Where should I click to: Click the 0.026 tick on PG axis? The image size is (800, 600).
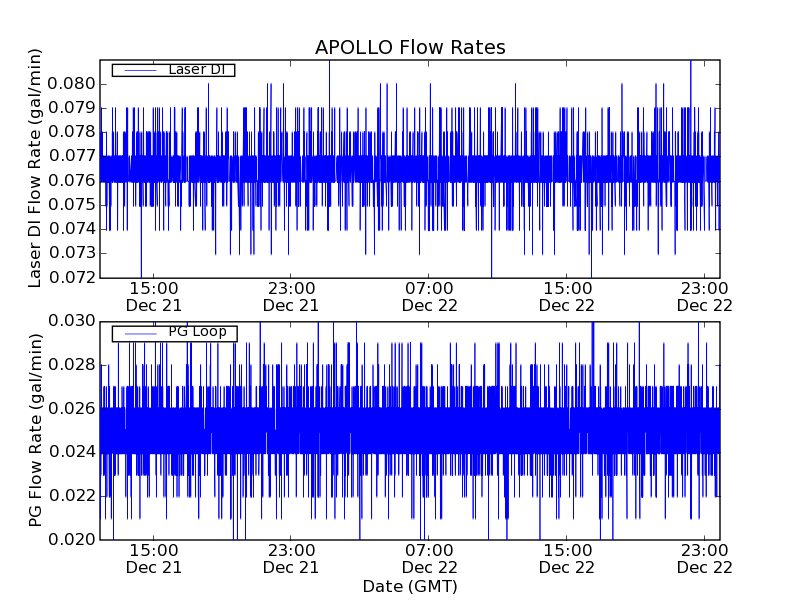pyautogui.click(x=75, y=408)
